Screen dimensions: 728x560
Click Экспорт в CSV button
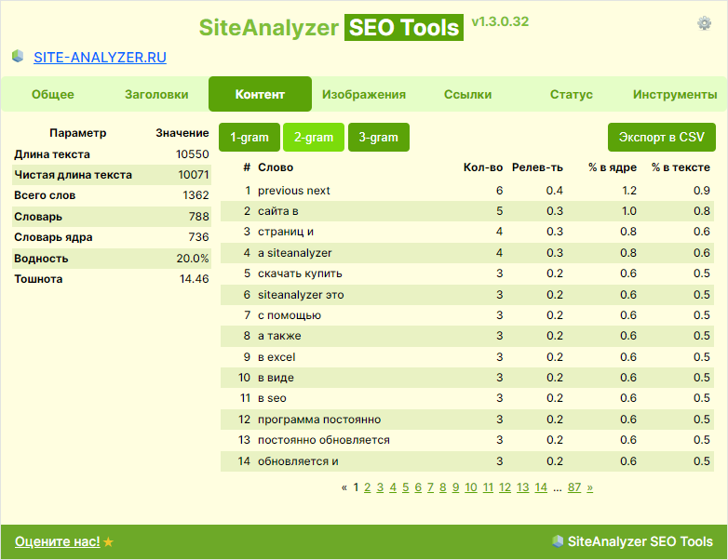[662, 138]
